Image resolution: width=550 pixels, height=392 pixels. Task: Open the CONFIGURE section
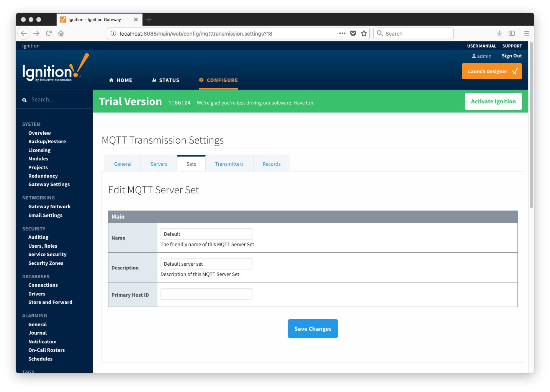(218, 80)
